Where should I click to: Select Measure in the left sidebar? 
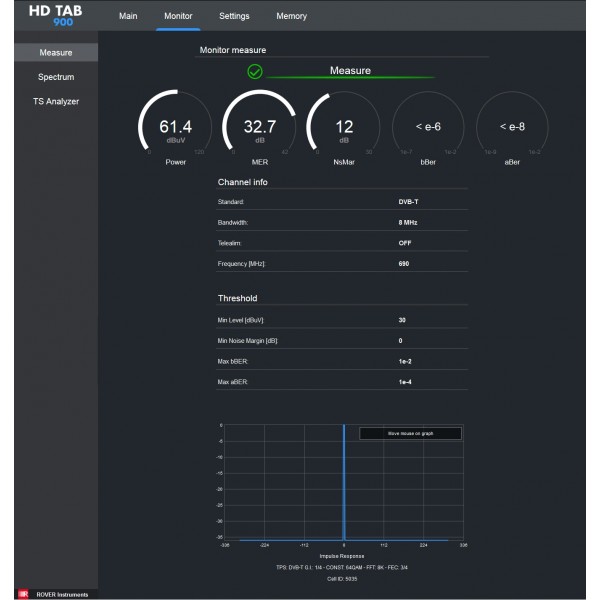click(x=56, y=52)
